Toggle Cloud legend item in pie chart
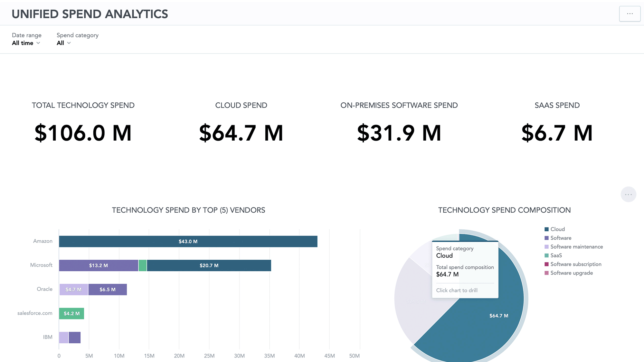Image resolution: width=644 pixels, height=362 pixels. [557, 229]
